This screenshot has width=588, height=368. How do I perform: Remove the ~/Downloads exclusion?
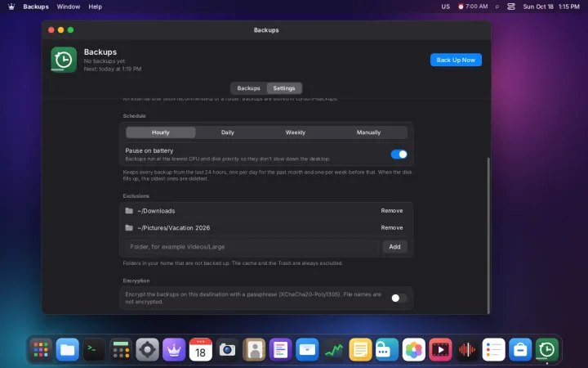point(392,211)
